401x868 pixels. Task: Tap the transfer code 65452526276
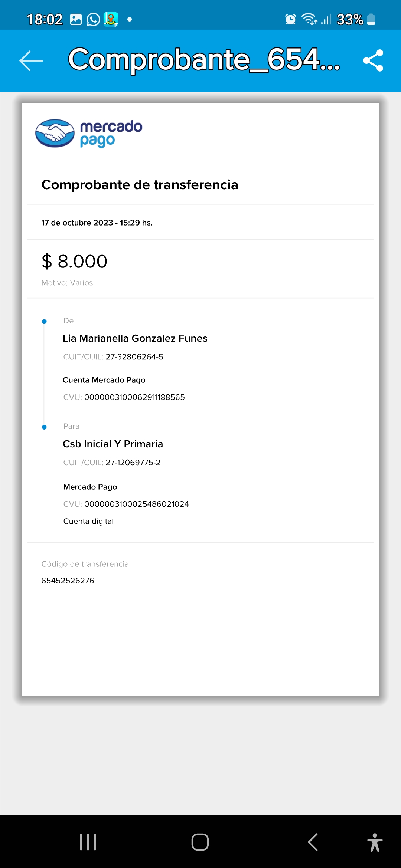tap(68, 581)
